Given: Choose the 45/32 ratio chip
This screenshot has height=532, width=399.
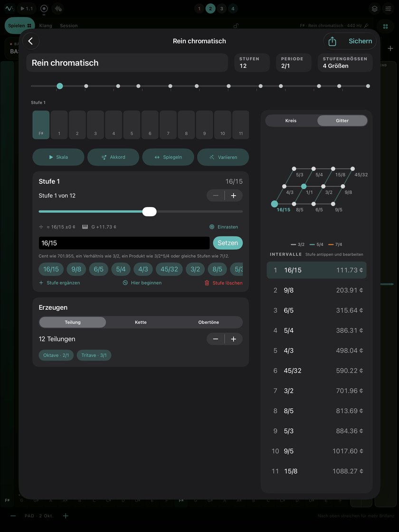Looking at the screenshot, I should tap(169, 269).
